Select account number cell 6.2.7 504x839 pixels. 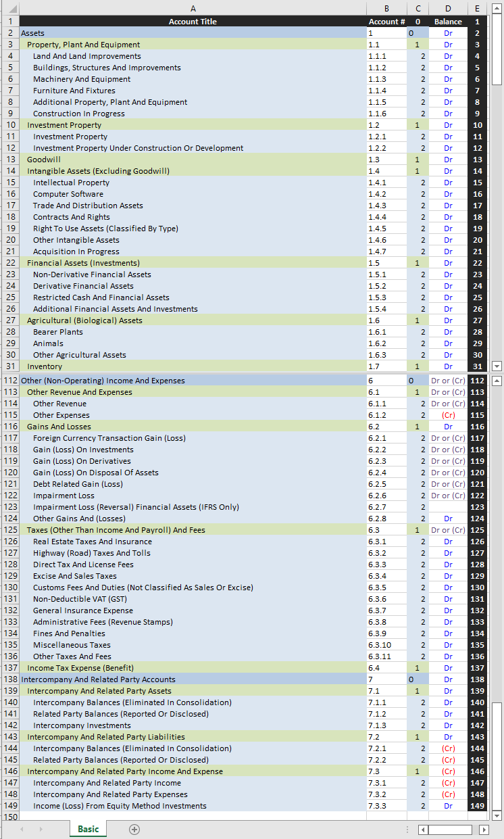pyautogui.click(x=386, y=507)
